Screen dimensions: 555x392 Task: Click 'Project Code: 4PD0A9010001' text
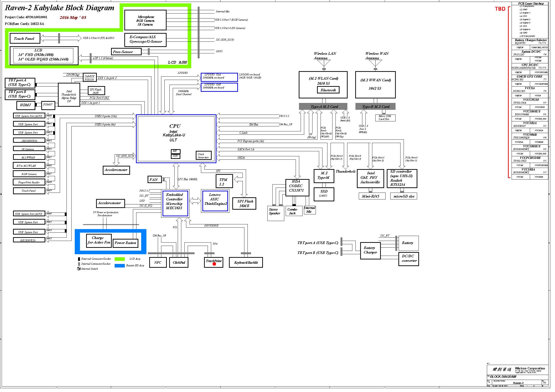[x=26, y=17]
